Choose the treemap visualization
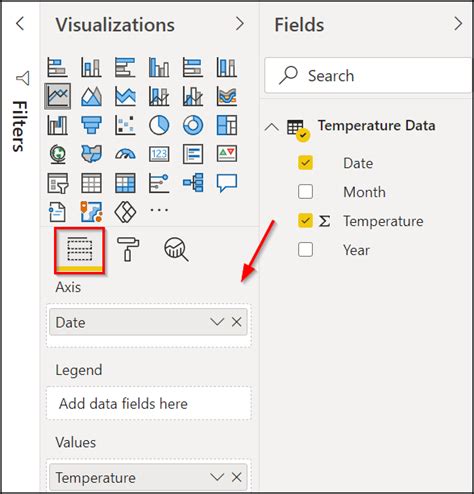474x494 pixels. click(227, 125)
